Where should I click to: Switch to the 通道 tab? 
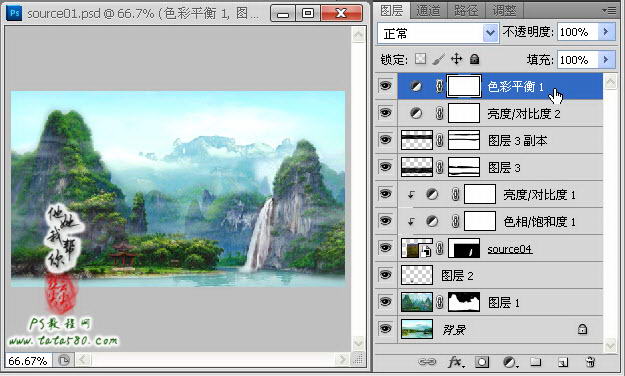pyautogui.click(x=428, y=10)
